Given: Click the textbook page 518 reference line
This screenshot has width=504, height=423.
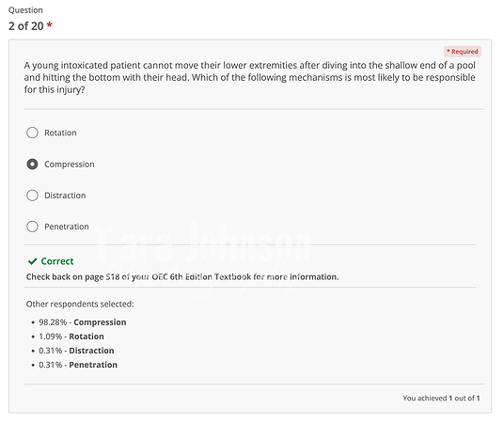Looking at the screenshot, I should (182, 276).
